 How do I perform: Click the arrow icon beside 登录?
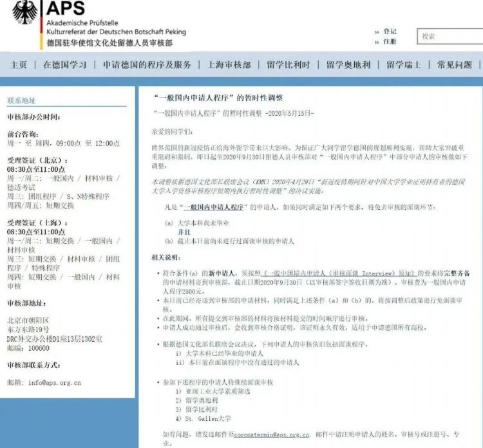pos(376,32)
